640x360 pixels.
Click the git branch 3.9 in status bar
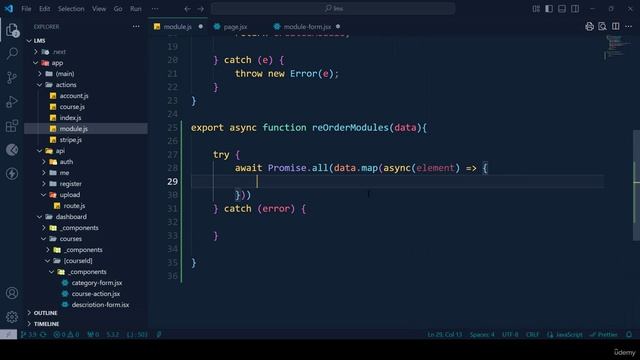pyautogui.click(x=29, y=334)
